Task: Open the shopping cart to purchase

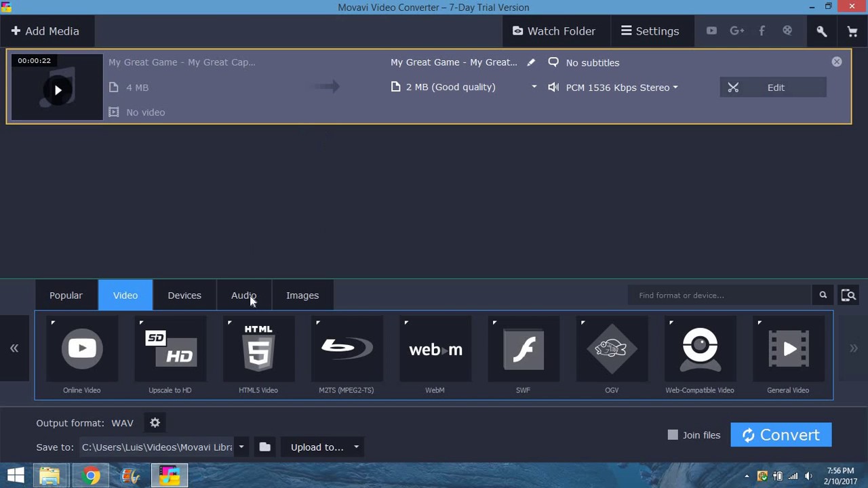Action: pyautogui.click(x=852, y=31)
